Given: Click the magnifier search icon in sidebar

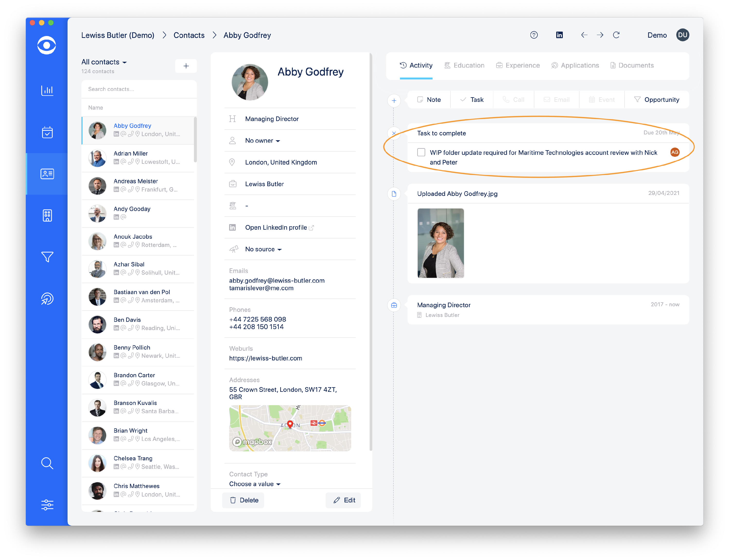Looking at the screenshot, I should click(47, 463).
